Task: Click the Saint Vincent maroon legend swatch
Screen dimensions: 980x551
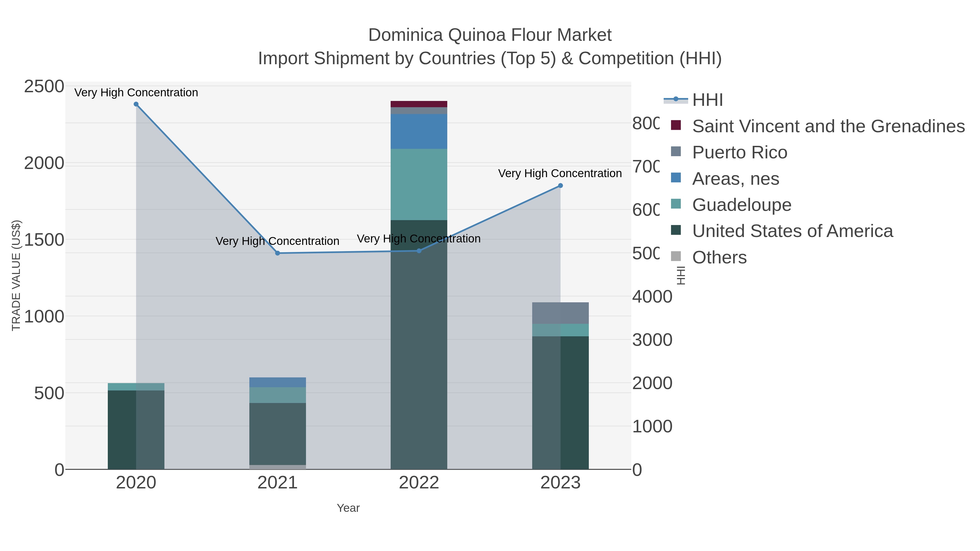Action: 676,125
